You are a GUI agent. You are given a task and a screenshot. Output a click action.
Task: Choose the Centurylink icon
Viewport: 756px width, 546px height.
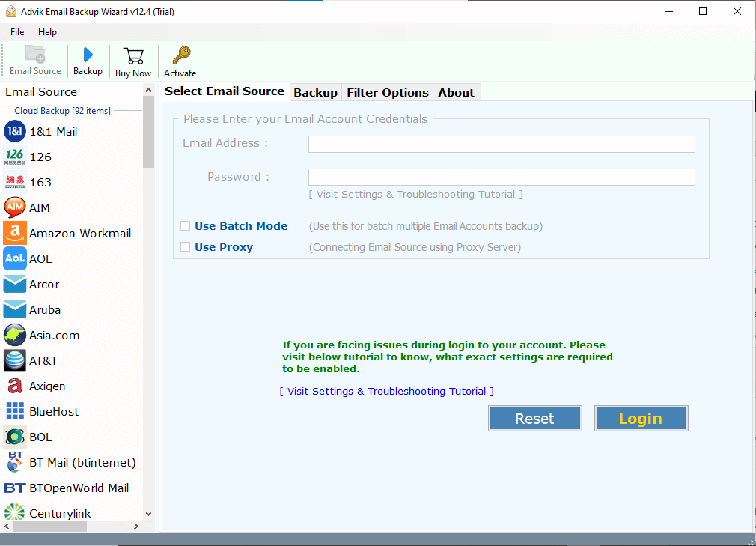pos(14,512)
